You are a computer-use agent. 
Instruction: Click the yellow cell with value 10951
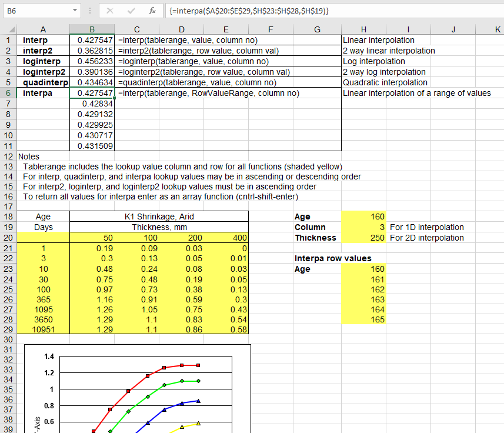point(44,330)
